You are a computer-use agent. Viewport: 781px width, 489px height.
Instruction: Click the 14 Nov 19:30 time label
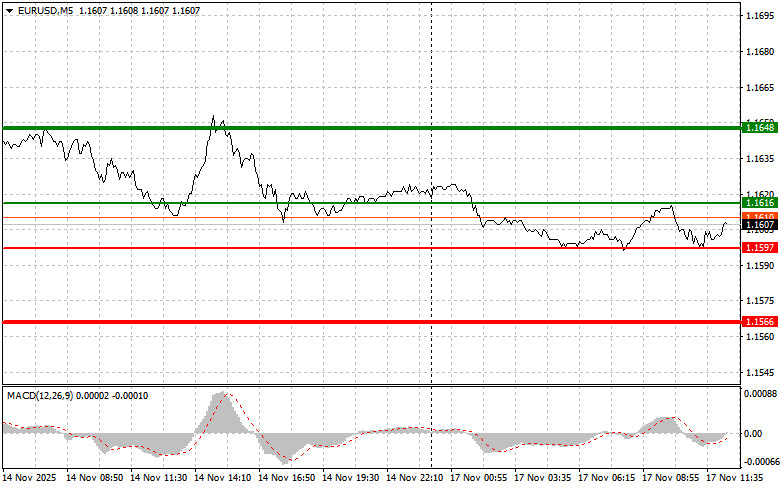[351, 478]
